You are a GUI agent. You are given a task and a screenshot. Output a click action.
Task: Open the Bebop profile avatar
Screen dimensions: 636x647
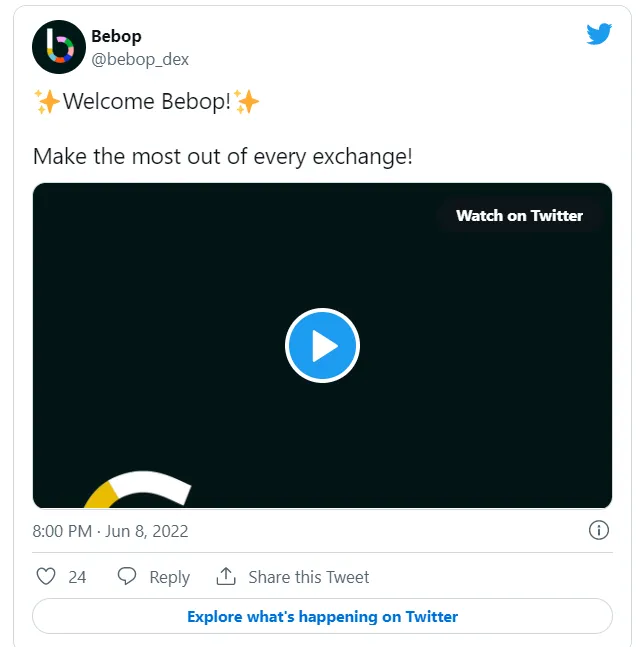[59, 47]
